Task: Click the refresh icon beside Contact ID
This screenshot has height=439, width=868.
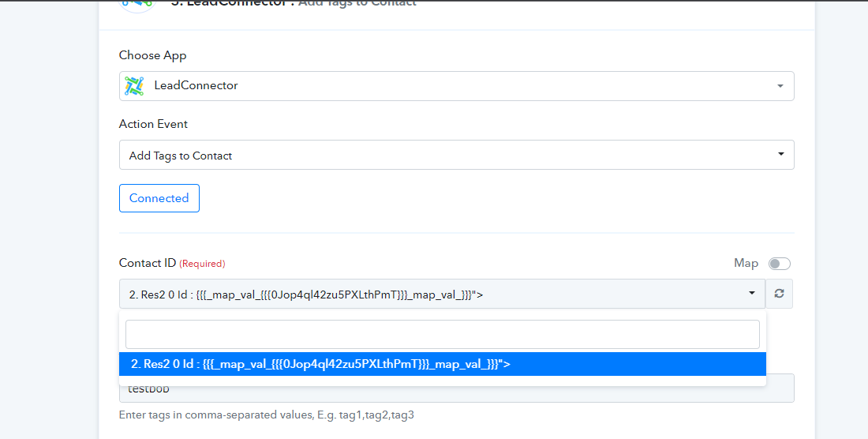Action: coord(780,294)
